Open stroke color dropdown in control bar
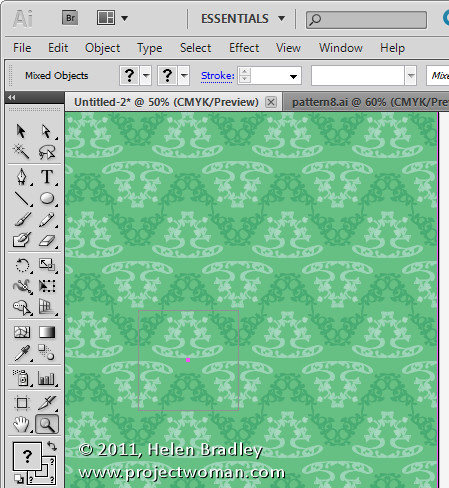The width and height of the screenshot is (449, 488). [x=184, y=76]
